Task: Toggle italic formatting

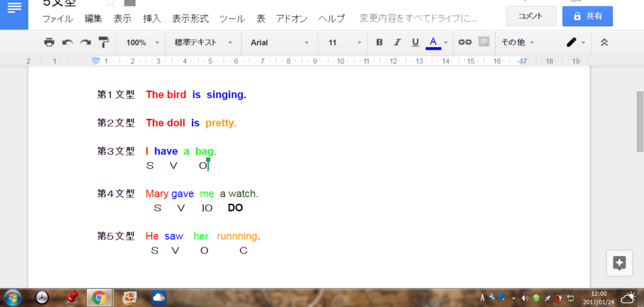Action: 397,42
